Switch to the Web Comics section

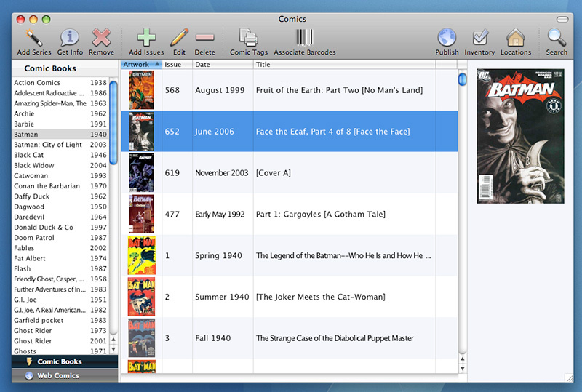[58, 375]
